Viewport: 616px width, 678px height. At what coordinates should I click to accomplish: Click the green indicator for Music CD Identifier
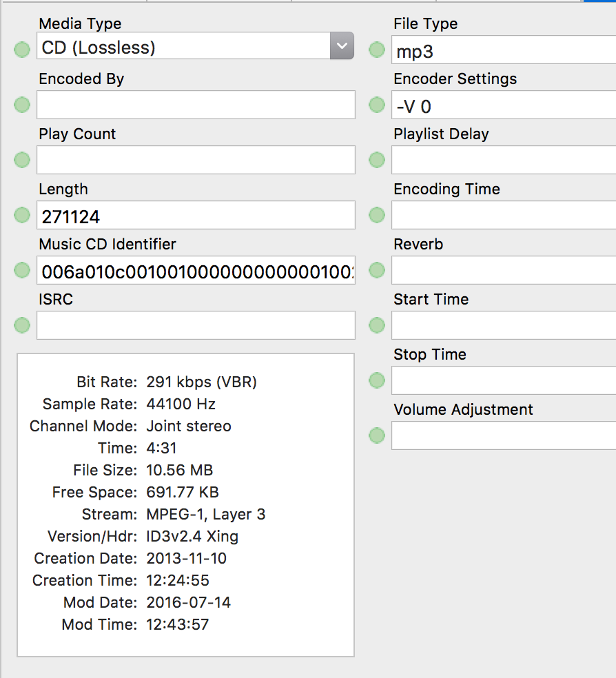[22, 270]
